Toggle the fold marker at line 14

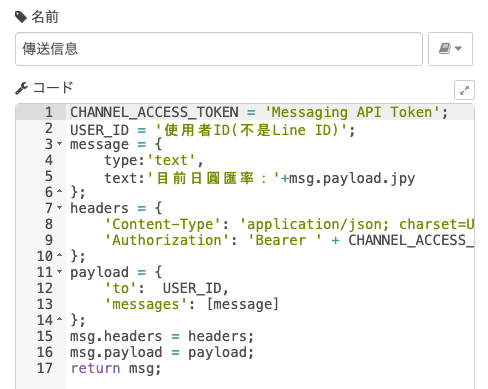60,319
